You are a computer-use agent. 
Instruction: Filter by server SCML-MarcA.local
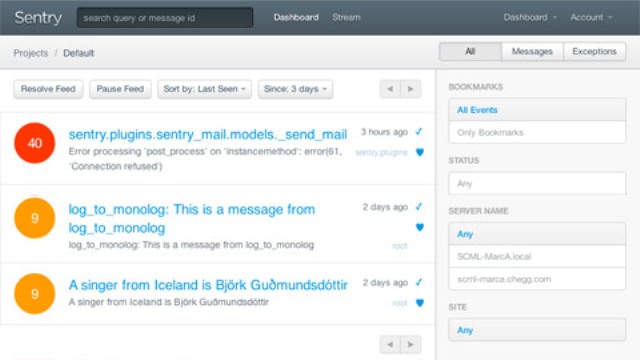tap(537, 256)
